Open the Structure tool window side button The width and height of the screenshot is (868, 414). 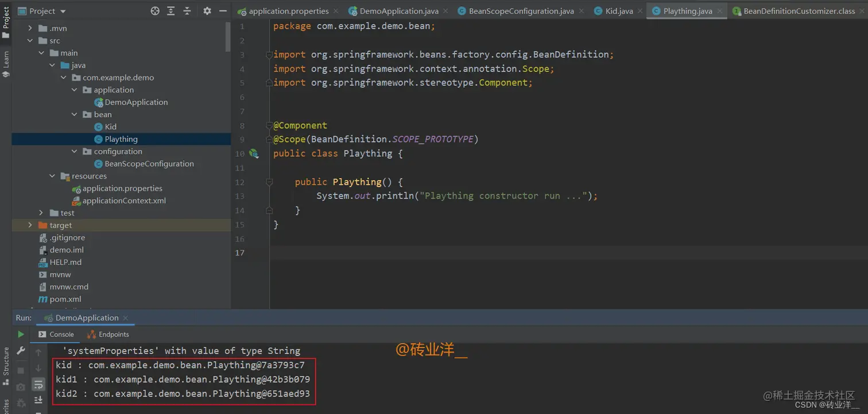6,365
